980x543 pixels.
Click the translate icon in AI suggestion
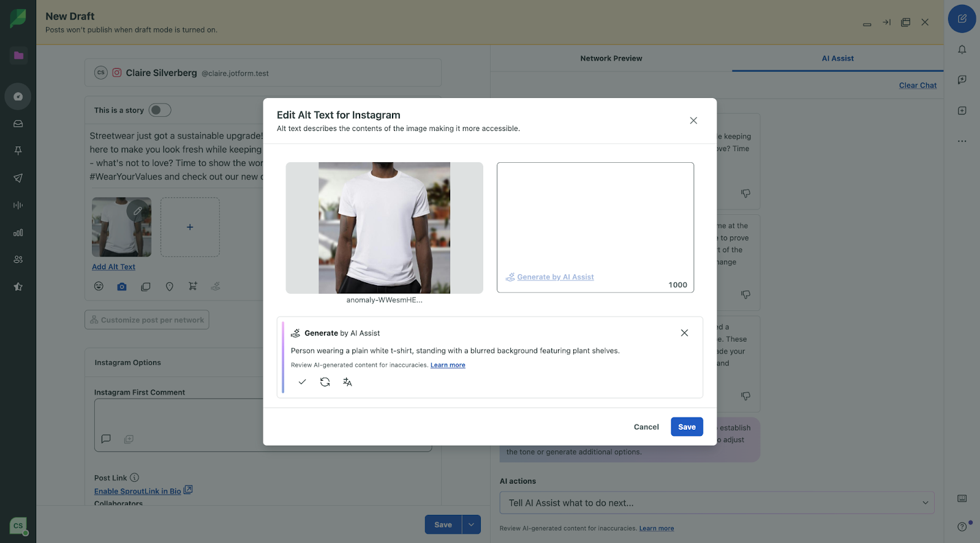point(347,382)
